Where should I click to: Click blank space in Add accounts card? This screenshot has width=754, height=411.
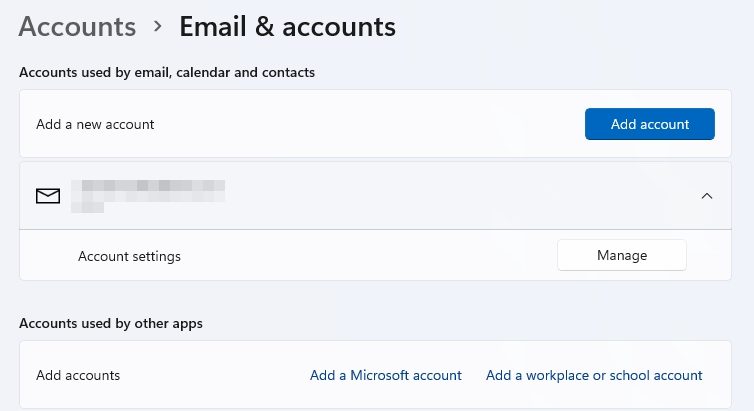(x=212, y=375)
